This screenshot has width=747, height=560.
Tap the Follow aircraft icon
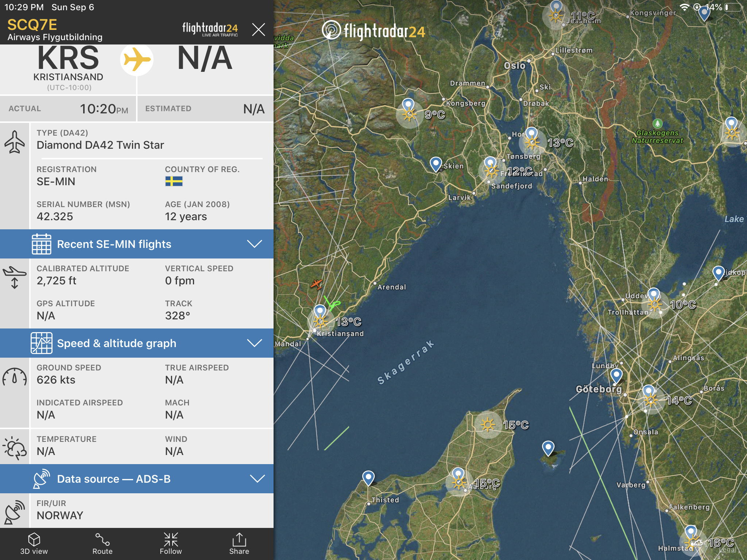(x=171, y=544)
